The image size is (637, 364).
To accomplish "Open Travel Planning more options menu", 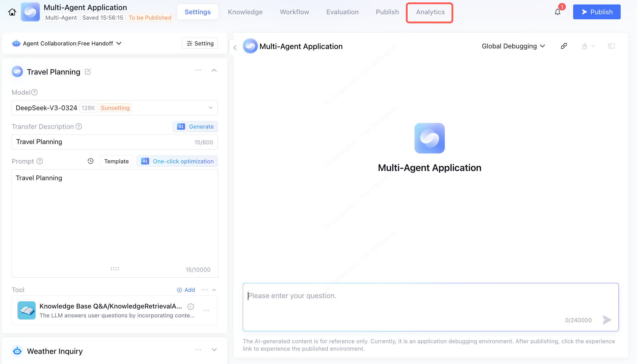I will 198,70.
